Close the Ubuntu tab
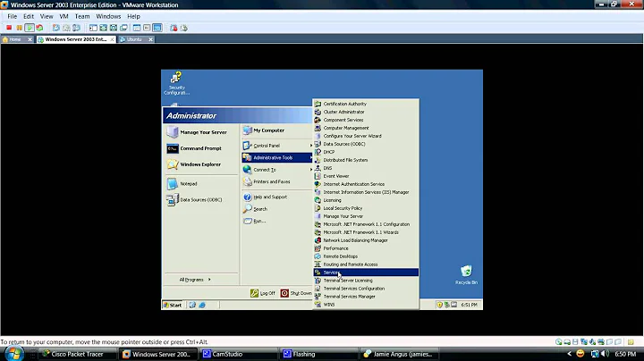This screenshot has width=644, height=361. 151,39
